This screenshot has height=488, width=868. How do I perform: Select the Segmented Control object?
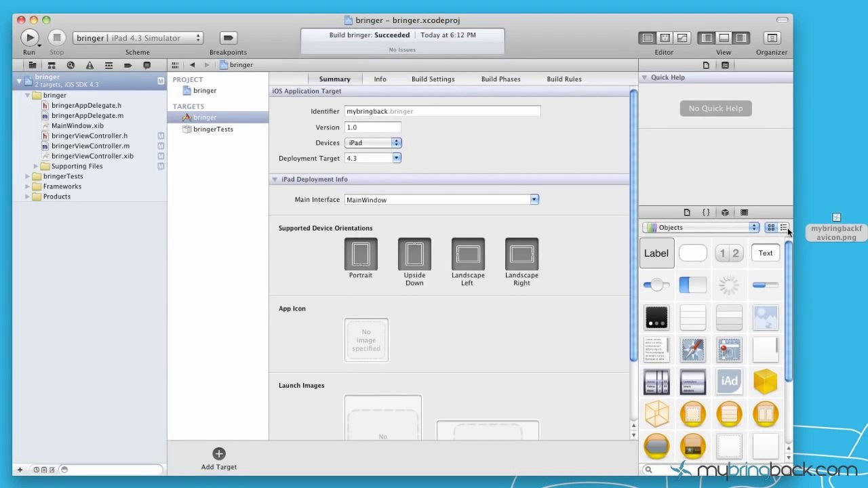pos(729,253)
